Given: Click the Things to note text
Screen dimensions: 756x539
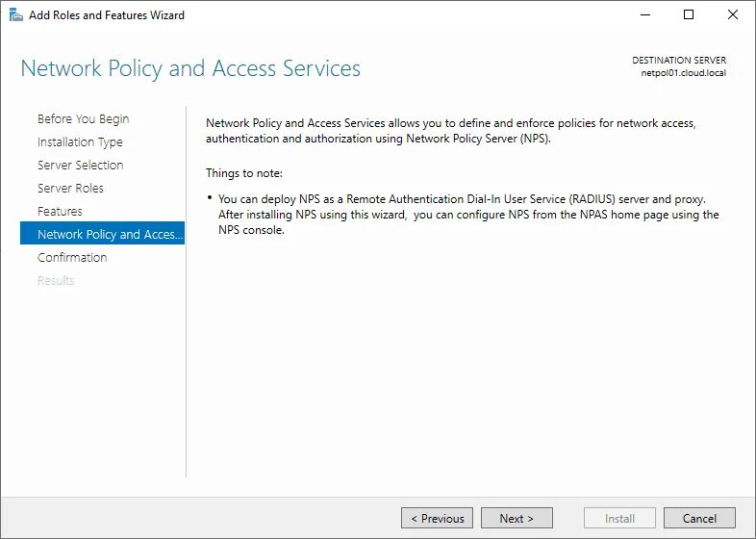Looking at the screenshot, I should click(244, 173).
